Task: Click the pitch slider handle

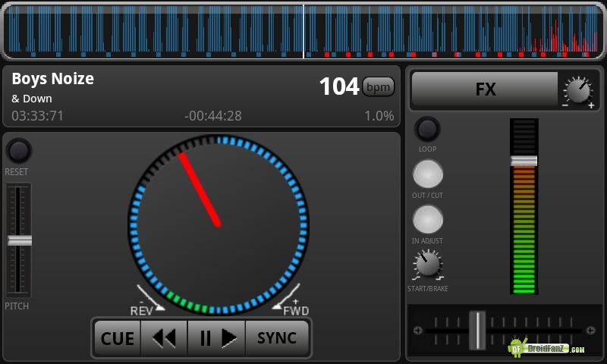Action: 20,240
